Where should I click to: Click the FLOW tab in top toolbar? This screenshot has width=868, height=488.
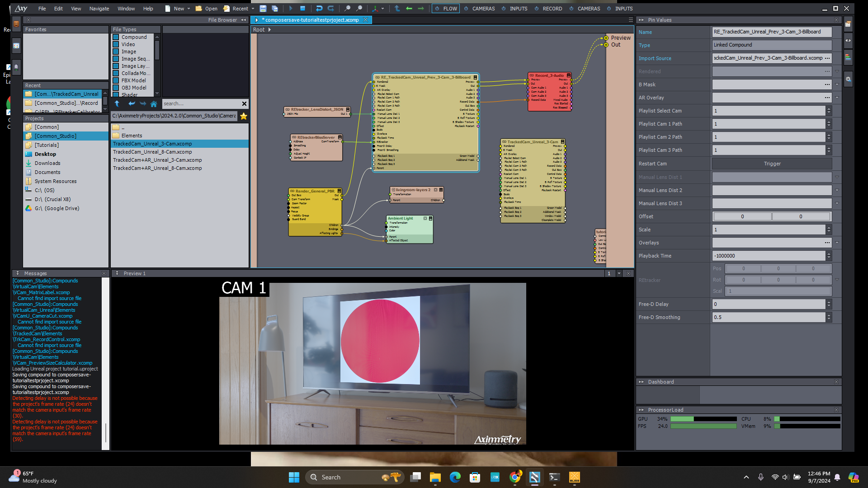click(448, 8)
